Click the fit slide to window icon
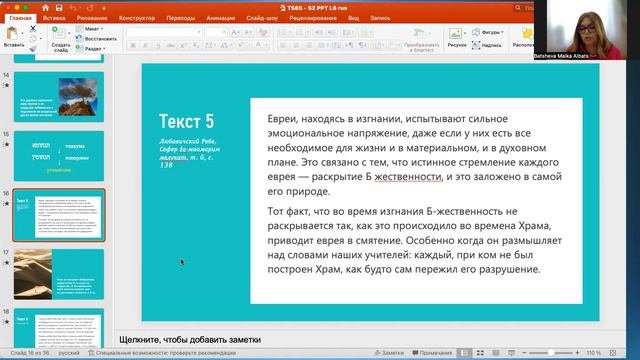 [x=613, y=353]
